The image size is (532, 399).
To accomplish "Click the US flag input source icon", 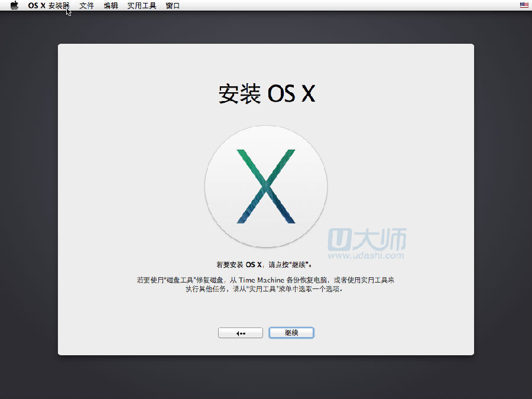I will coord(524,5).
